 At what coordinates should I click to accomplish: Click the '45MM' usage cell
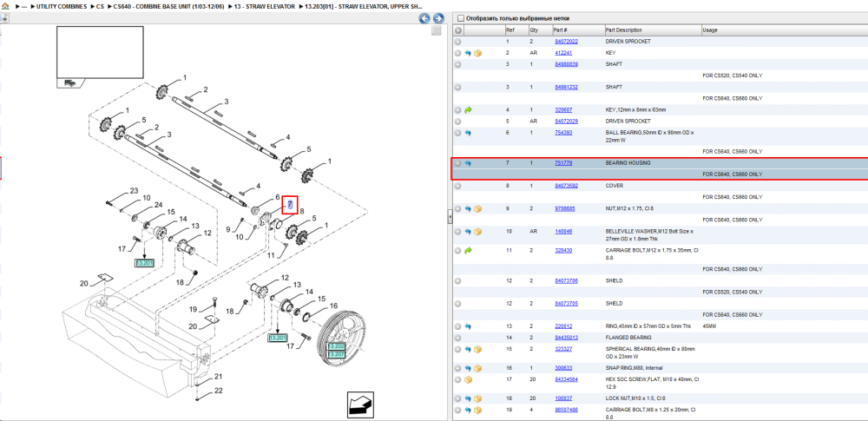coord(709,327)
